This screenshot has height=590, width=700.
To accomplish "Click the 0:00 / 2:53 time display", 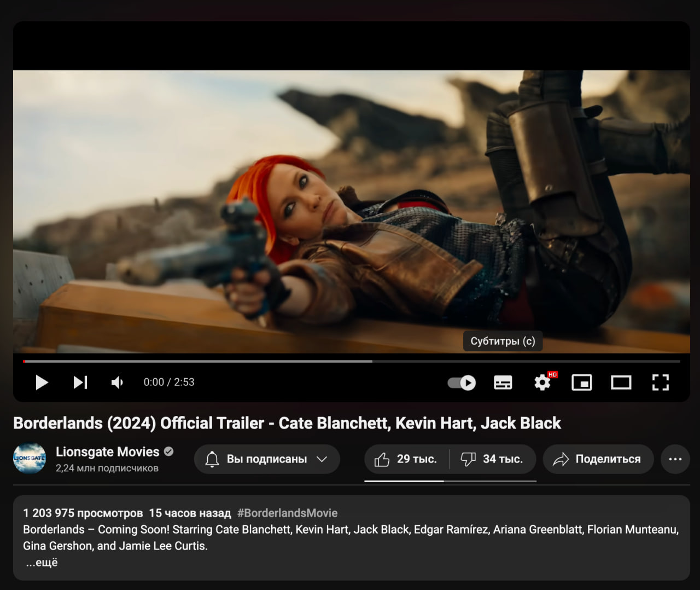I will coord(169,382).
